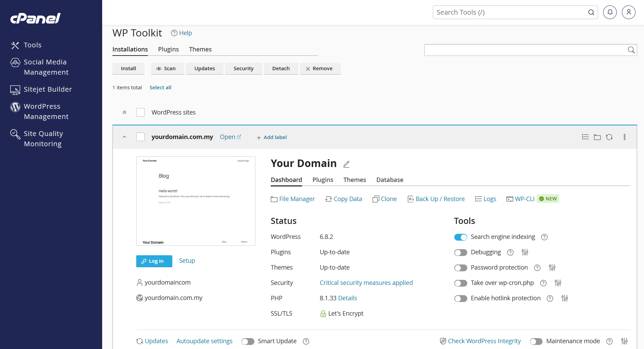Show help for Maintenance mode
644x349 pixels.
pyautogui.click(x=610, y=342)
